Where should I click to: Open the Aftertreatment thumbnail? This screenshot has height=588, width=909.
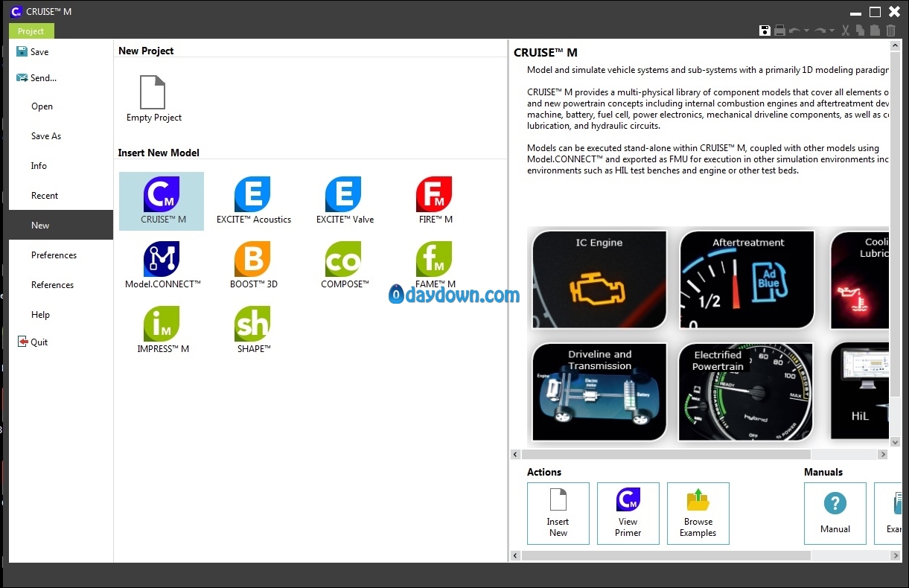click(747, 280)
